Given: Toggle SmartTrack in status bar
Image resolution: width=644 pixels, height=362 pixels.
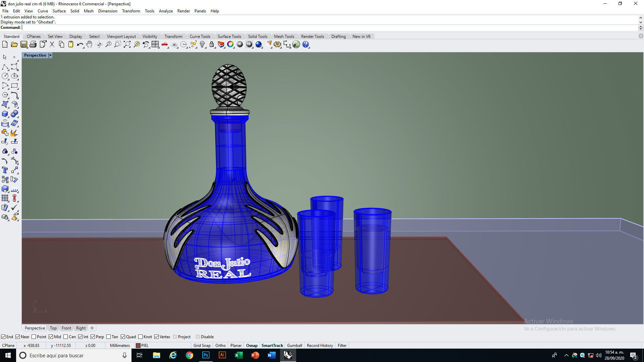Looking at the screenshot, I should pos(272,346).
